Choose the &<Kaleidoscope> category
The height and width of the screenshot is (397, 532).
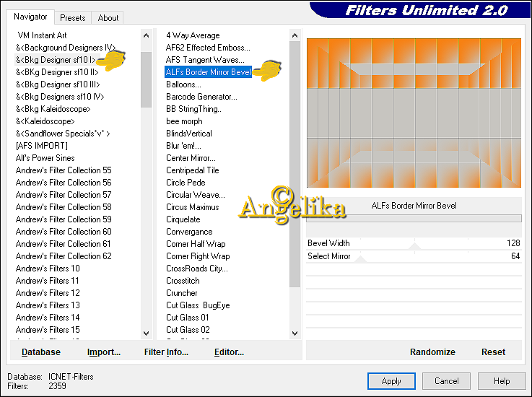click(45, 121)
